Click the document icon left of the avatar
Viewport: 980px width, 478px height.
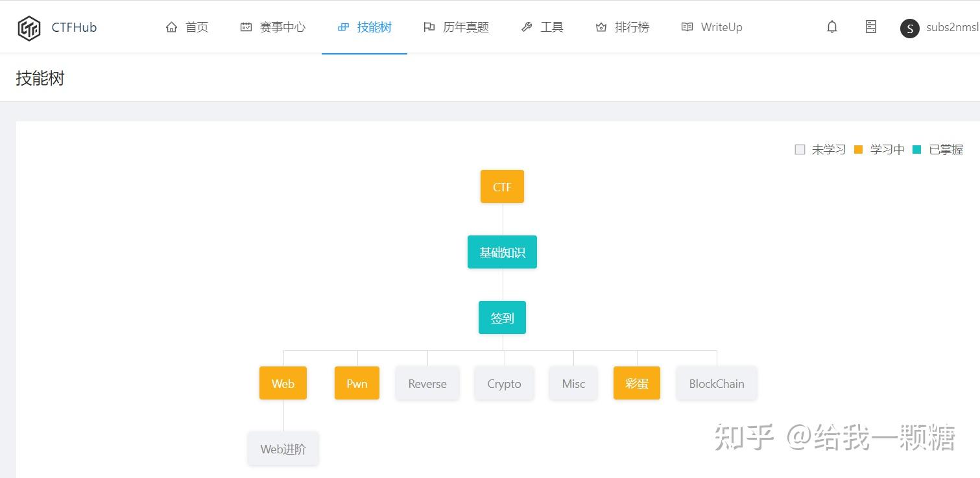870,27
